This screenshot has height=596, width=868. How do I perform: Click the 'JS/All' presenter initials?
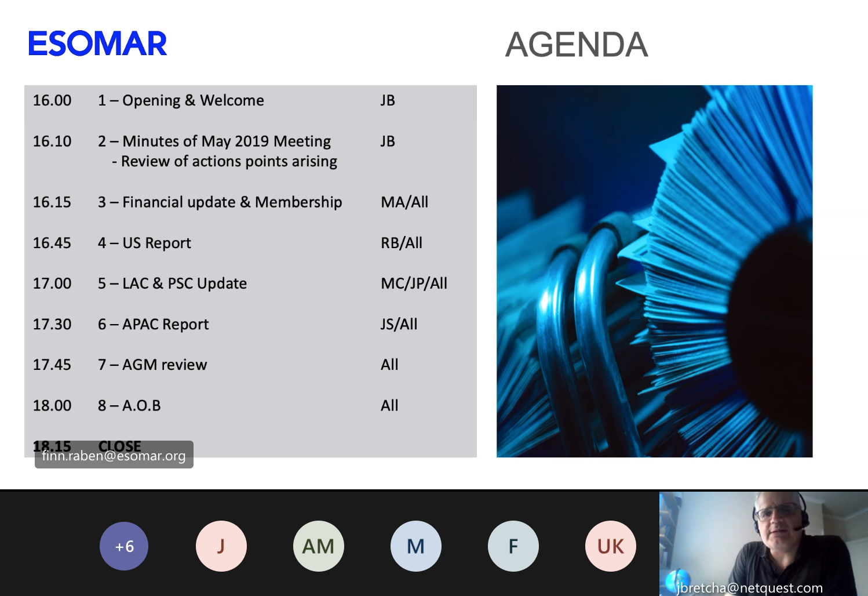click(399, 324)
